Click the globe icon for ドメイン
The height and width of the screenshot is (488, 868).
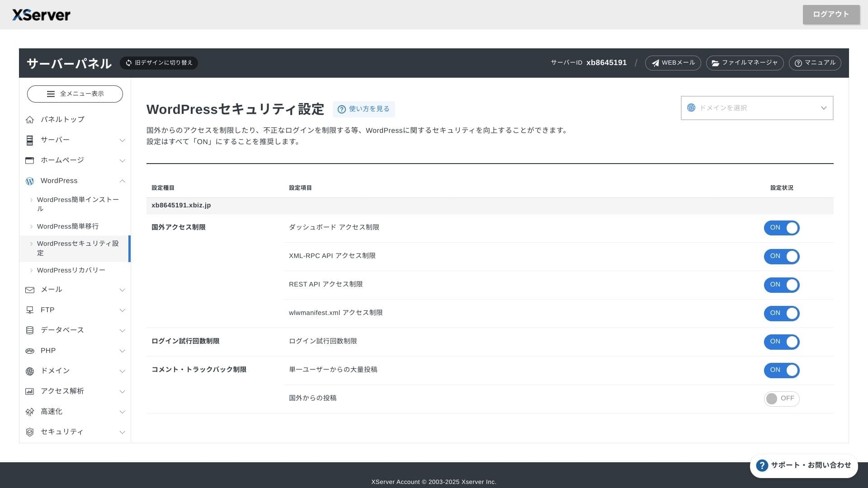[30, 371]
